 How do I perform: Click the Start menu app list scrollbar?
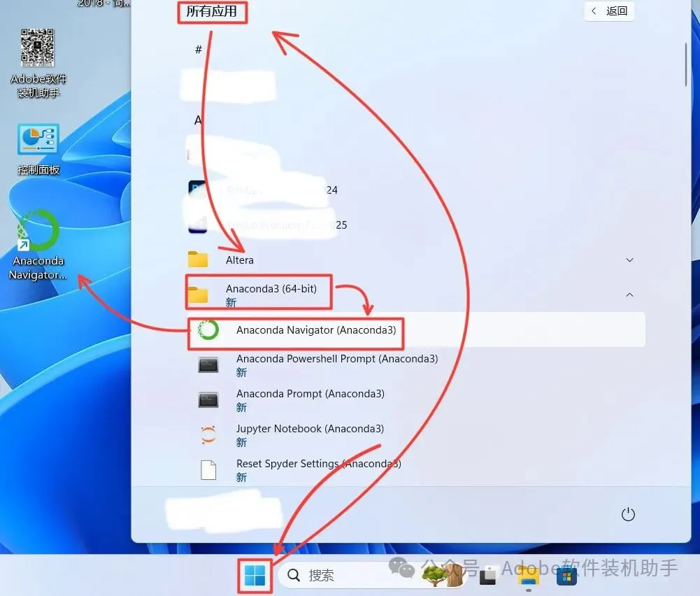(686, 65)
